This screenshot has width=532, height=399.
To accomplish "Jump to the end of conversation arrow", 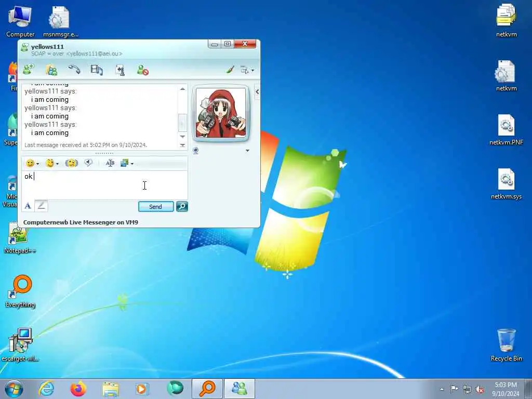I will pos(182,145).
